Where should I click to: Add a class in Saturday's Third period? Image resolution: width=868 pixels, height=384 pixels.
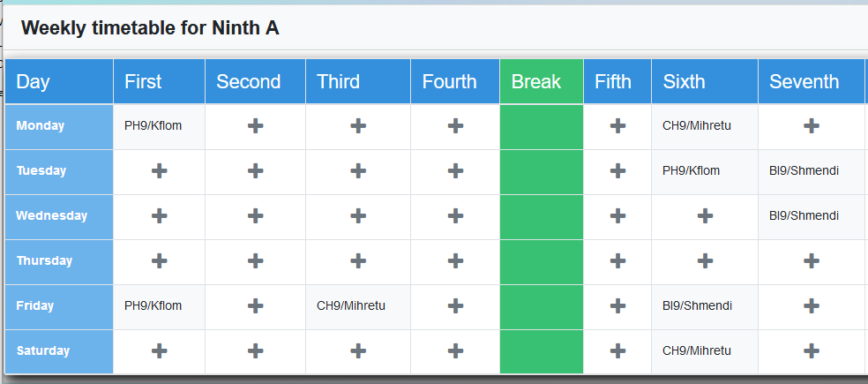pyautogui.click(x=358, y=350)
